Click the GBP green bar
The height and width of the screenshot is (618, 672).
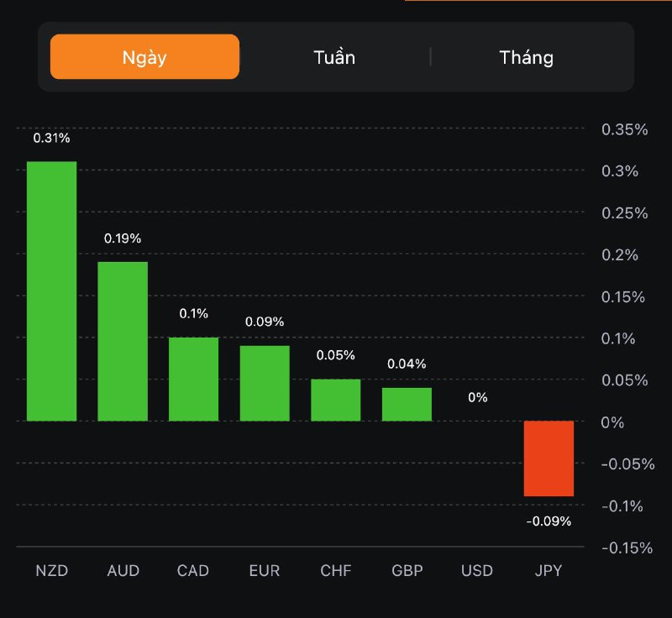pos(407,404)
